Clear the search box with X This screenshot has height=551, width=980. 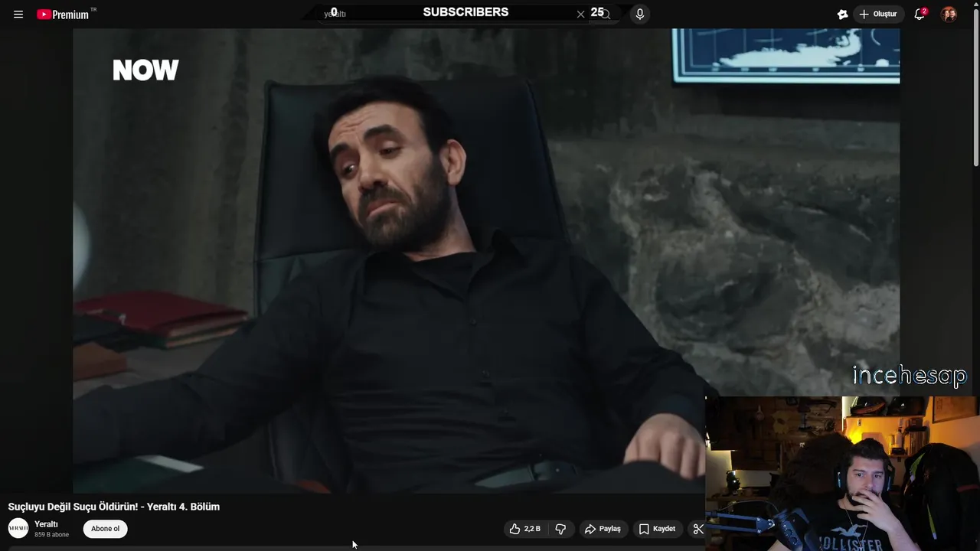581,14
